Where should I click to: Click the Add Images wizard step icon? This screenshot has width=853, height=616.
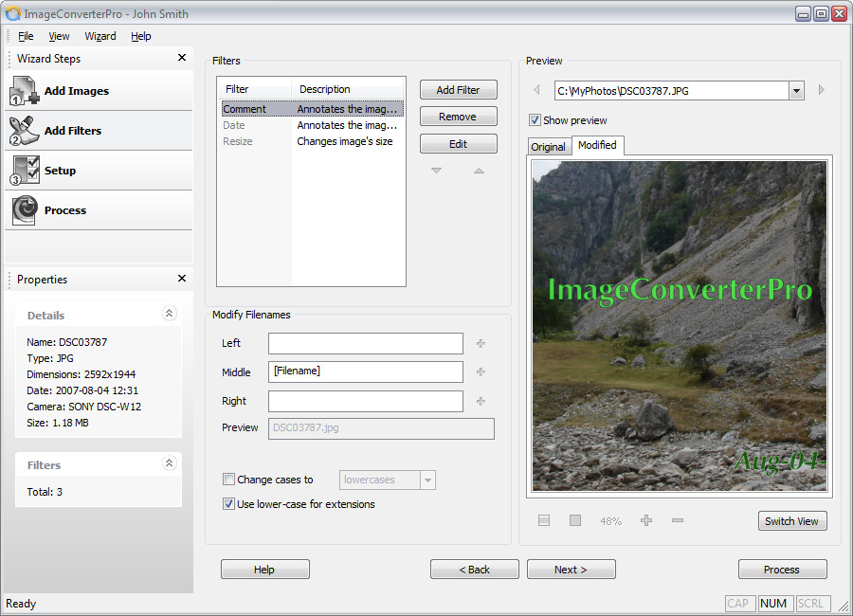click(25, 90)
